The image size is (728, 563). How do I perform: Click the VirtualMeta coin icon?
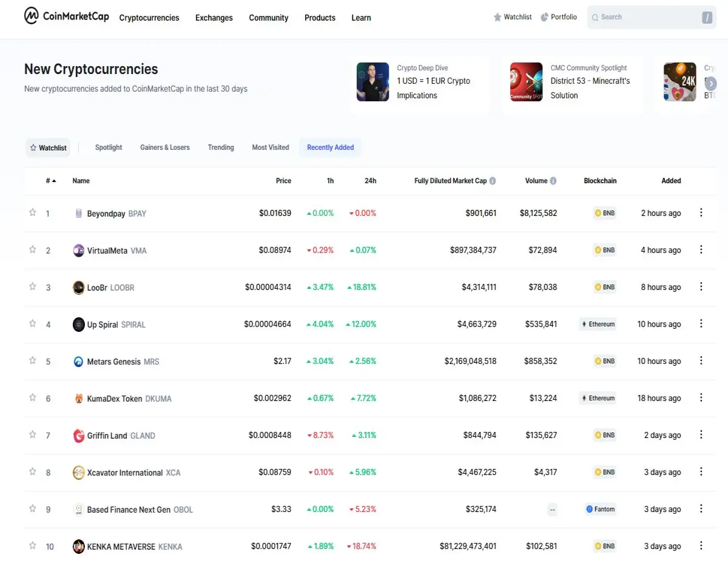coord(78,251)
